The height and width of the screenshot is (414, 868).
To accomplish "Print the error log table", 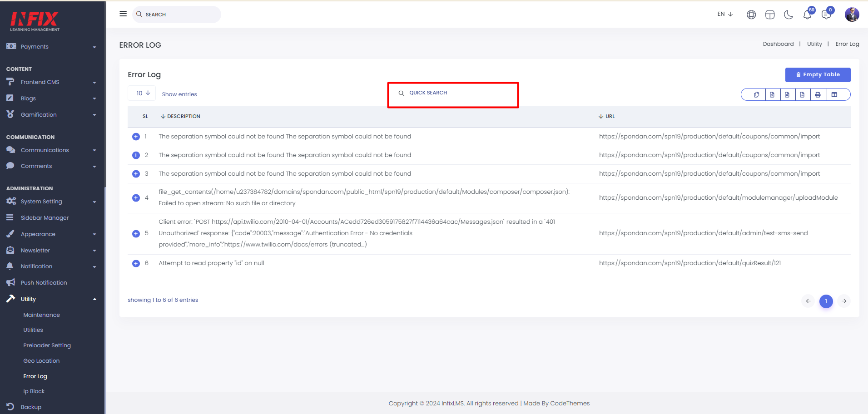I will 818,94.
